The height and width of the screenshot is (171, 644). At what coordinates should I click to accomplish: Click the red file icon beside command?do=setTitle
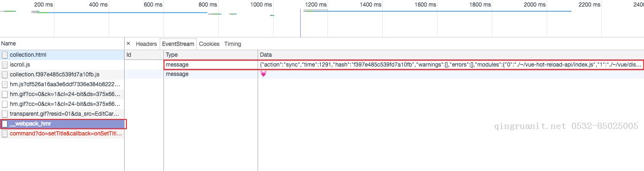5,134
